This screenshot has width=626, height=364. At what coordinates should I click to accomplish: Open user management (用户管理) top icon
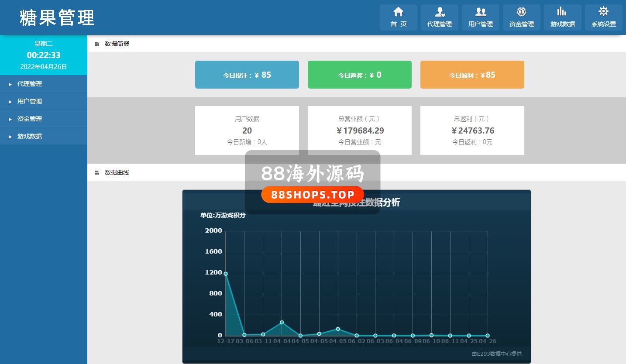tap(480, 12)
